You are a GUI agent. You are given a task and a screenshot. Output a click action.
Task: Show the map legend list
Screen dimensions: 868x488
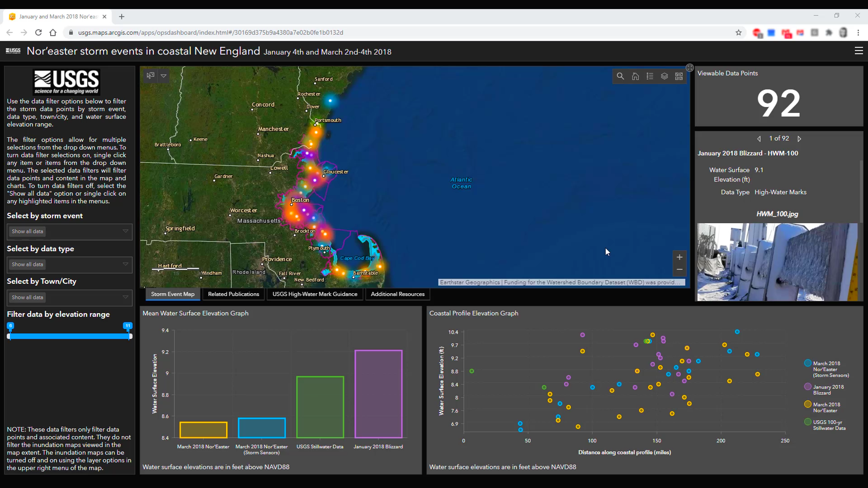tap(650, 76)
